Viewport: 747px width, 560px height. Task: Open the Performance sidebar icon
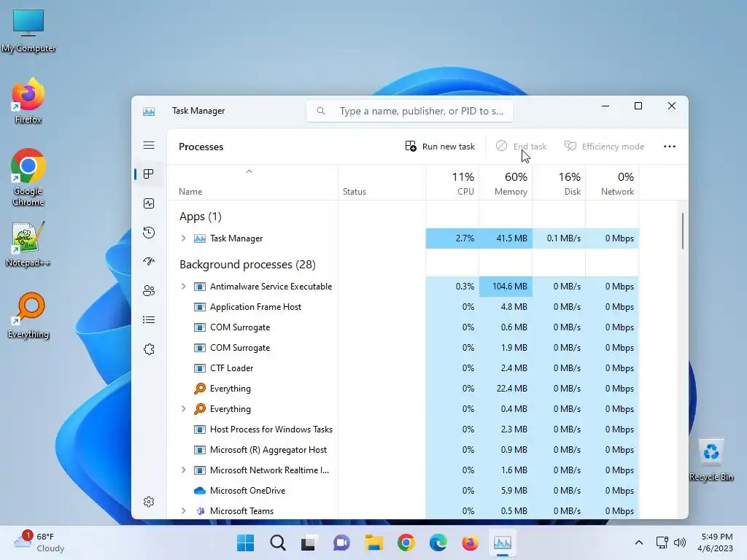point(149,203)
